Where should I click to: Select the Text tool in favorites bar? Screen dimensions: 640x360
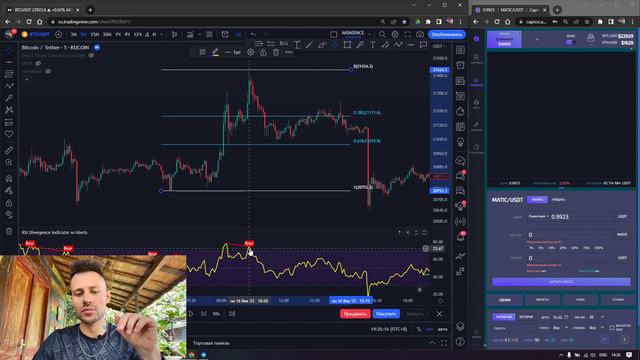point(372,44)
